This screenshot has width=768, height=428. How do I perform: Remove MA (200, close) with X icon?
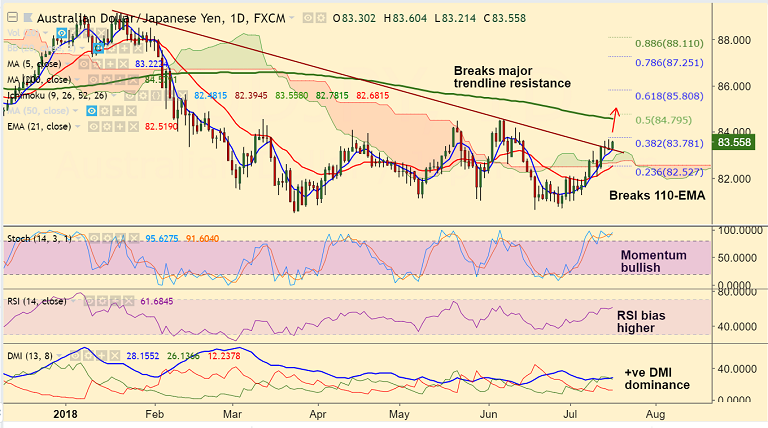(x=133, y=80)
